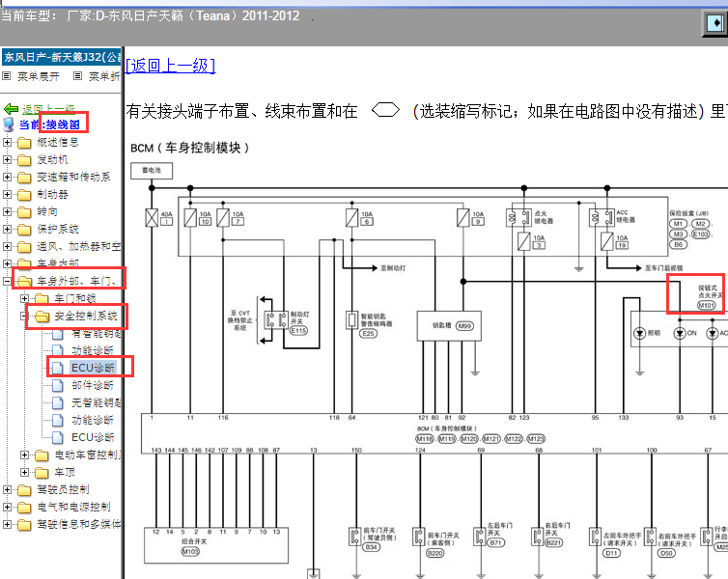Expand the 电动车窗控制 tree node

tap(24, 455)
